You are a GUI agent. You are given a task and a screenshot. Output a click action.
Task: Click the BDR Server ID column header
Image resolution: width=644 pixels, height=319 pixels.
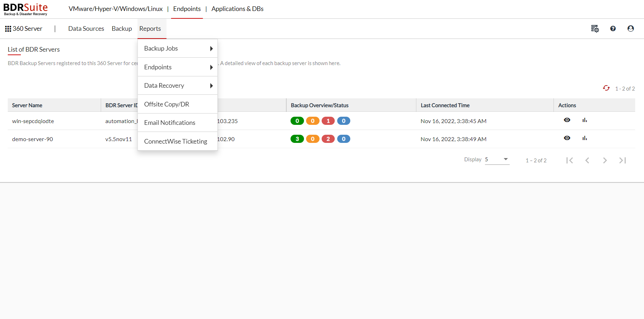pyautogui.click(x=121, y=105)
